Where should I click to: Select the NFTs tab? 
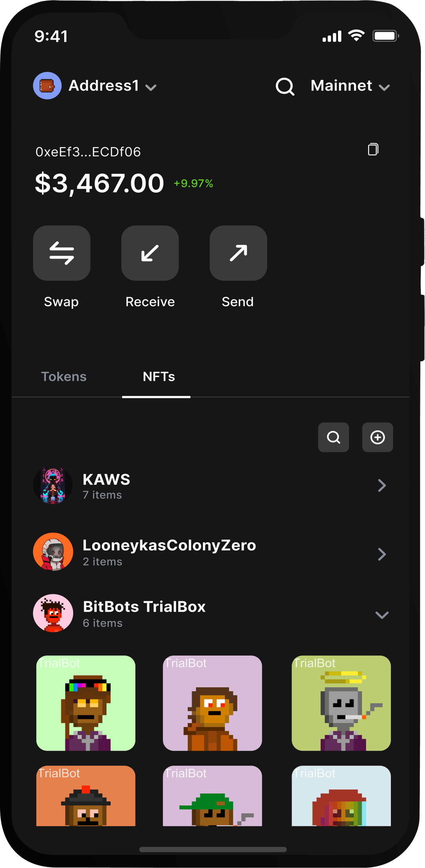159,377
